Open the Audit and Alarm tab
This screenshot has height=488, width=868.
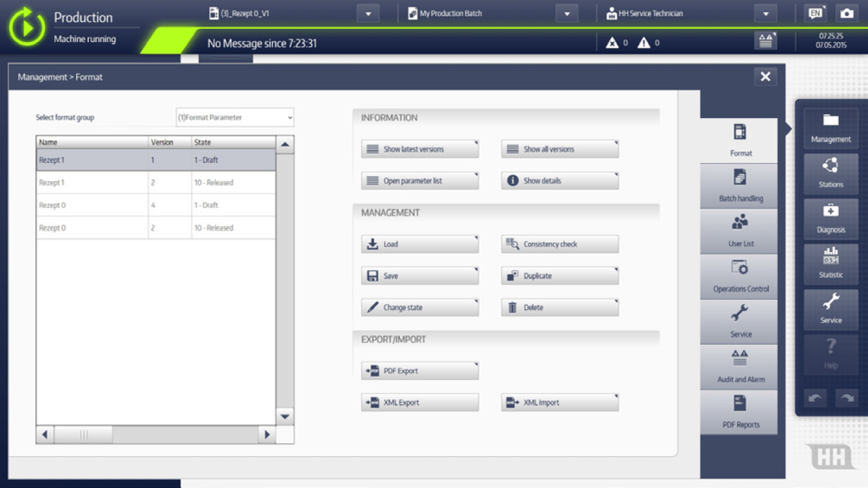(x=740, y=367)
